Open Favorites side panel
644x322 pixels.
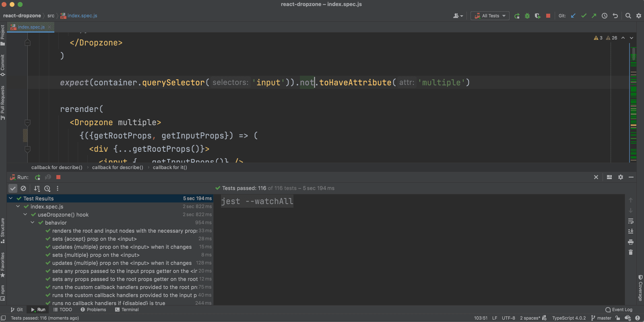(x=3, y=265)
